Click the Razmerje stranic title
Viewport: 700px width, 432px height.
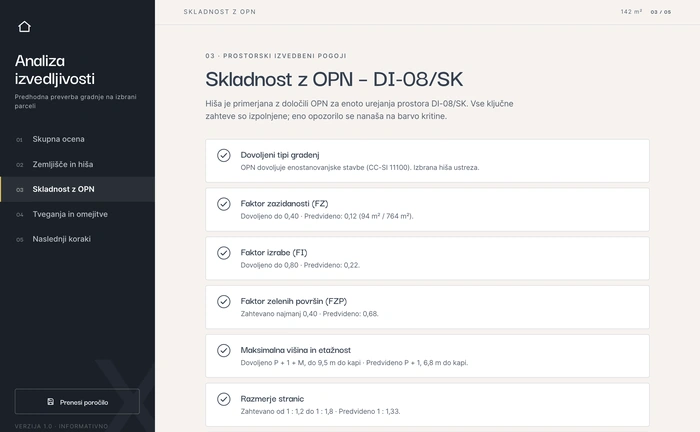(x=272, y=399)
